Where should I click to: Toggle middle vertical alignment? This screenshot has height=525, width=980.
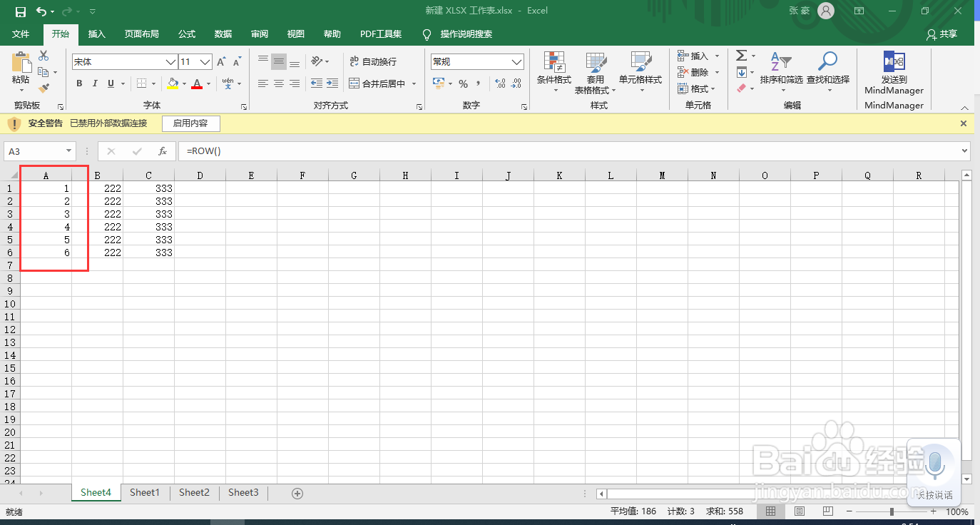(279, 61)
